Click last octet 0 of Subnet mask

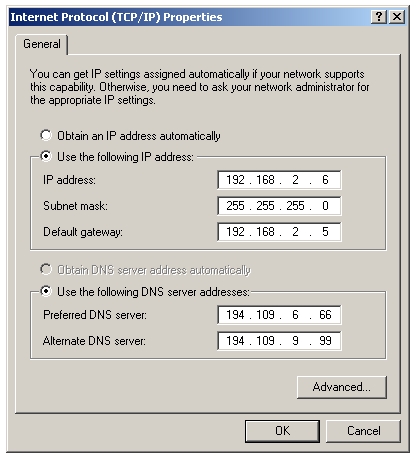click(325, 206)
